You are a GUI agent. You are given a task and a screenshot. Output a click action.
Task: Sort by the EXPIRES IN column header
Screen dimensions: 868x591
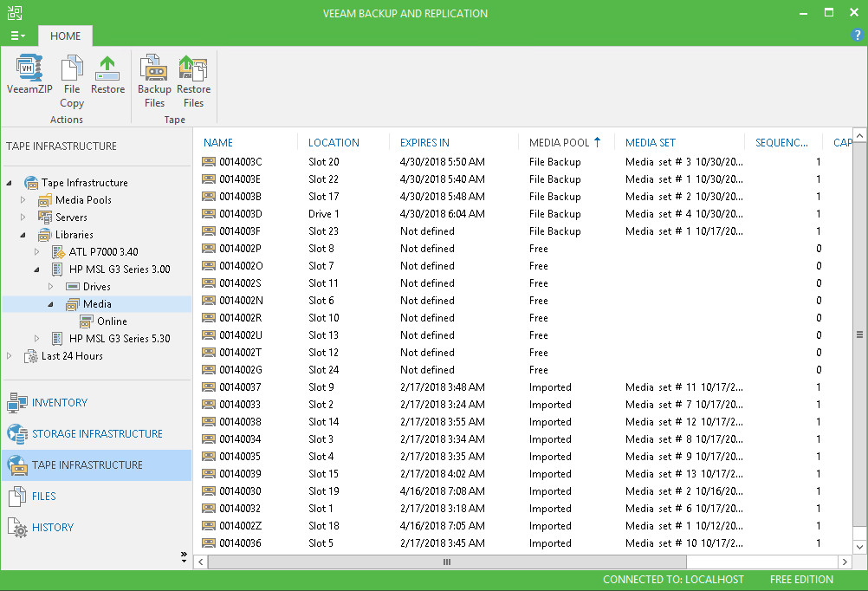424,143
